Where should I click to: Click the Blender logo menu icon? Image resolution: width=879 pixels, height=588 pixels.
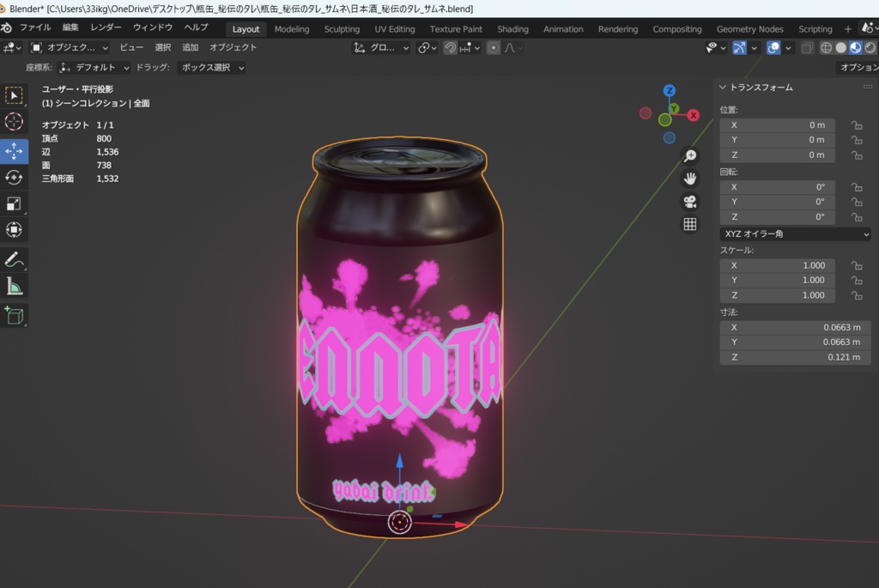[7, 27]
